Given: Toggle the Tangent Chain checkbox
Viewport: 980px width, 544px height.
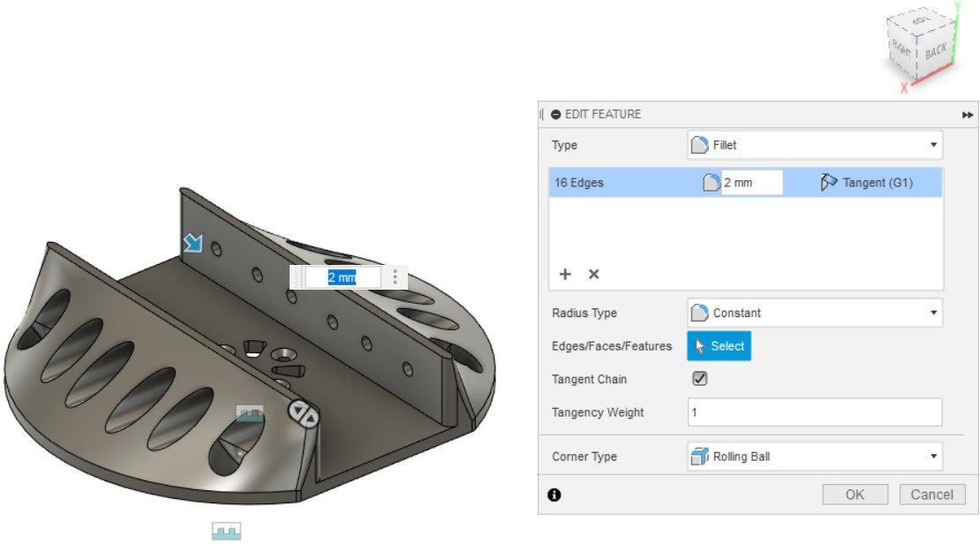Looking at the screenshot, I should point(699,378).
